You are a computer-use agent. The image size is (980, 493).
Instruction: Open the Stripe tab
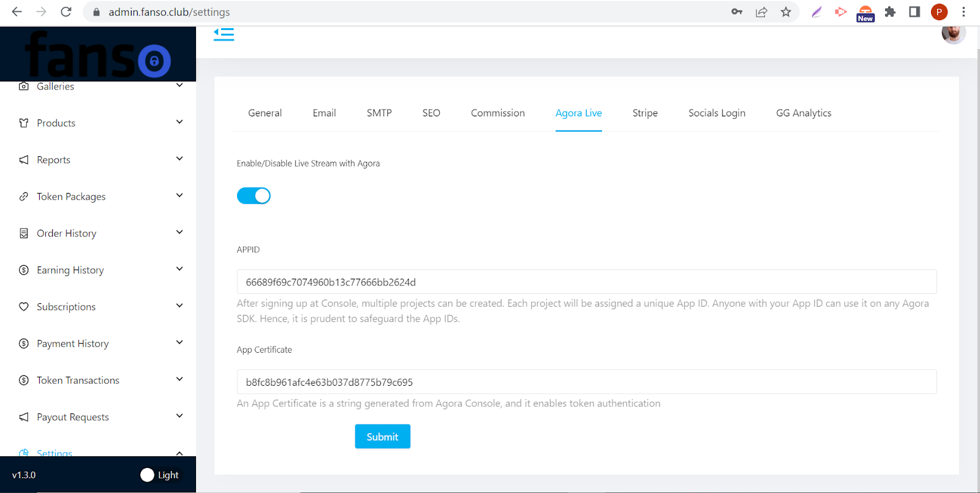pyautogui.click(x=645, y=113)
